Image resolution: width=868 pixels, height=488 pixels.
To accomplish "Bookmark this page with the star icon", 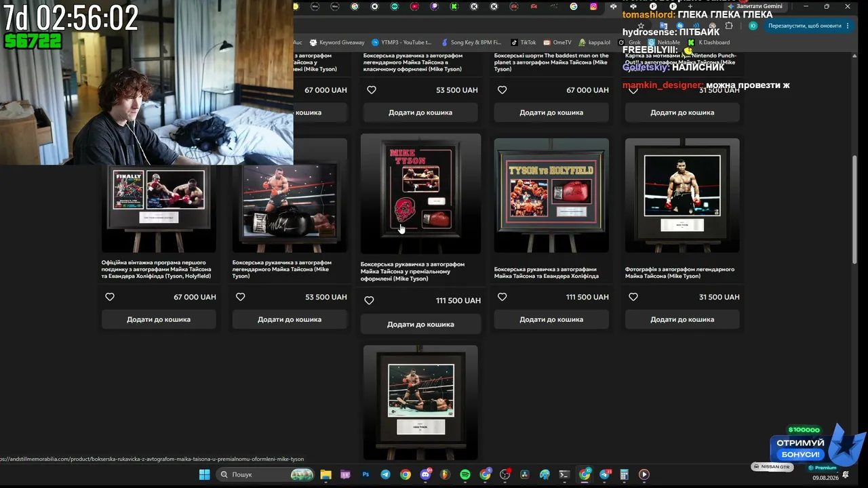I will click(641, 26).
